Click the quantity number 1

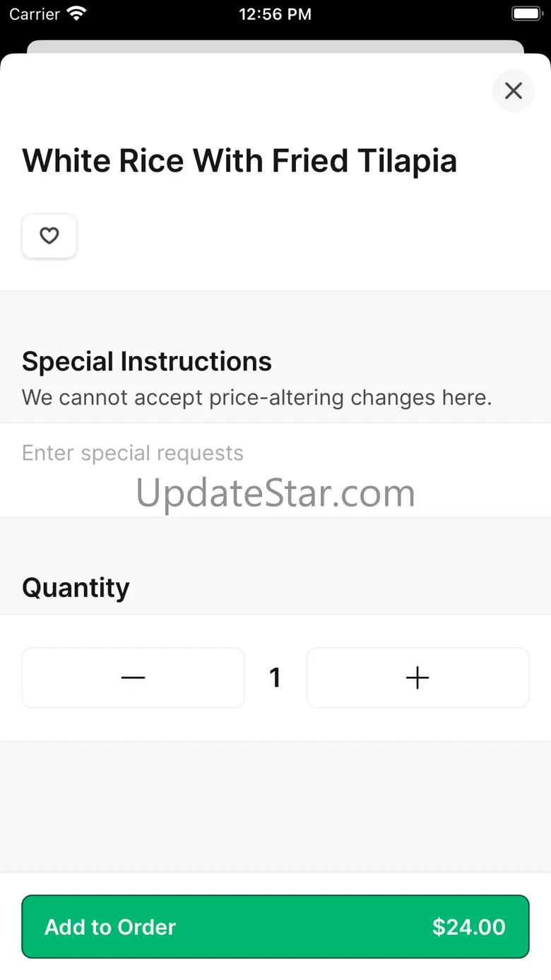[x=275, y=678]
